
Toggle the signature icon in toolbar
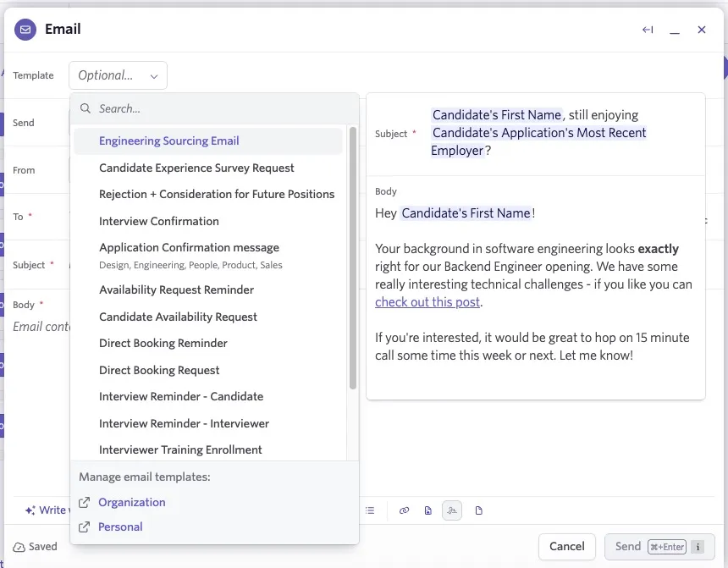452,510
